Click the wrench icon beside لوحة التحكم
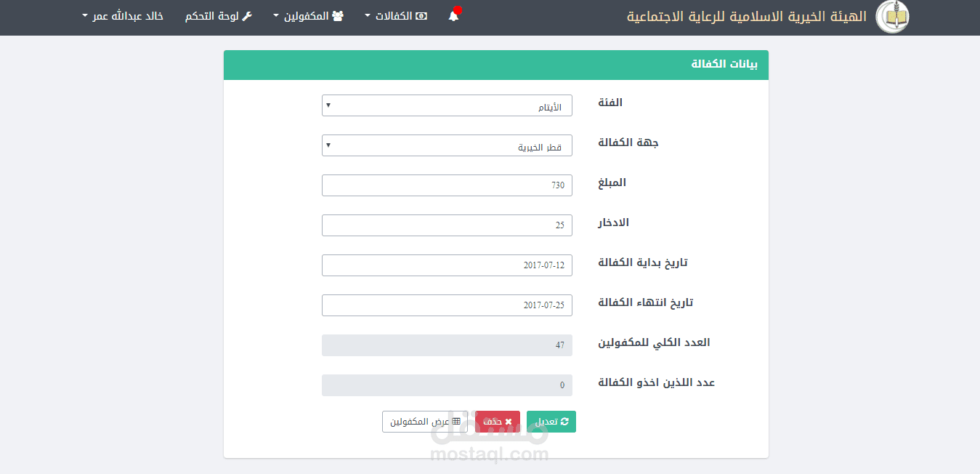This screenshot has height=474, width=980. (247, 16)
